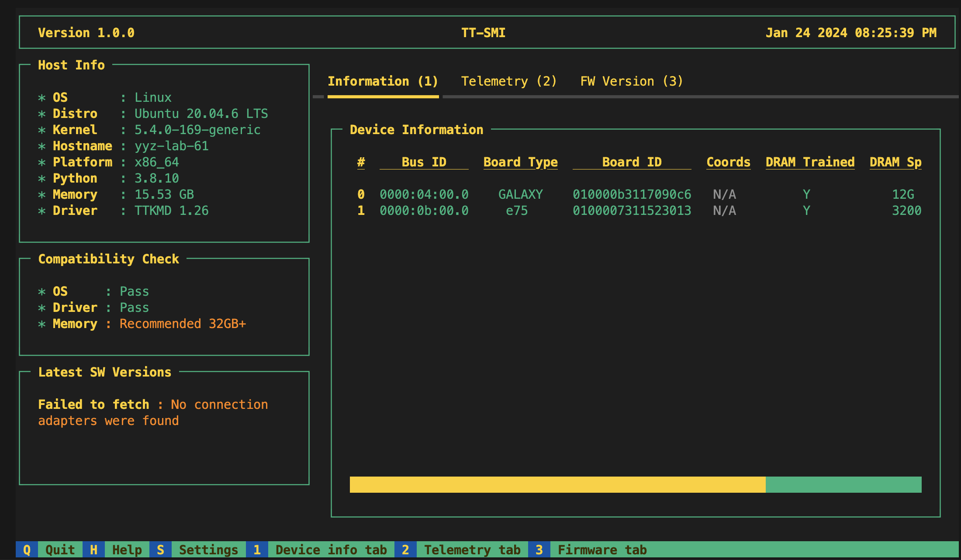
Task: Switch to the FW Version (3) tab
Action: click(x=631, y=81)
